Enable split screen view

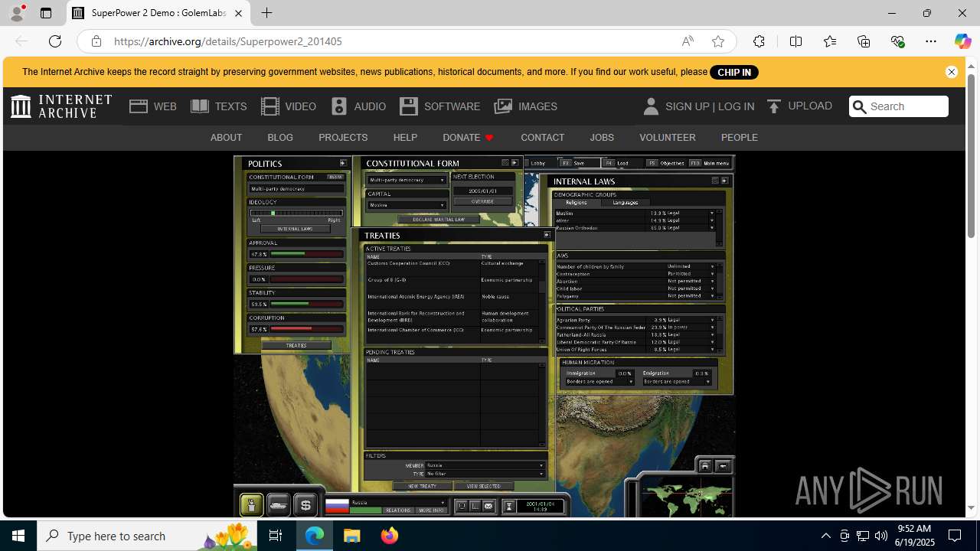tap(795, 41)
